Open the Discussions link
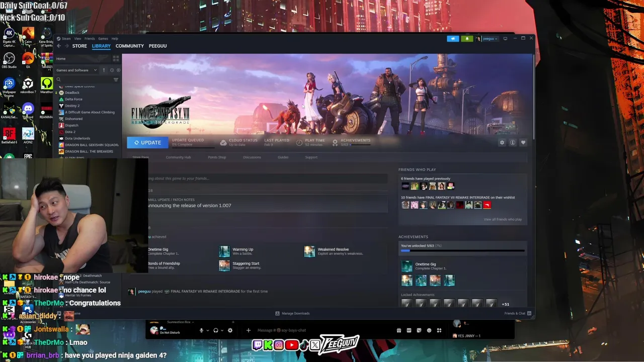The height and width of the screenshot is (362, 644). pyautogui.click(x=252, y=157)
